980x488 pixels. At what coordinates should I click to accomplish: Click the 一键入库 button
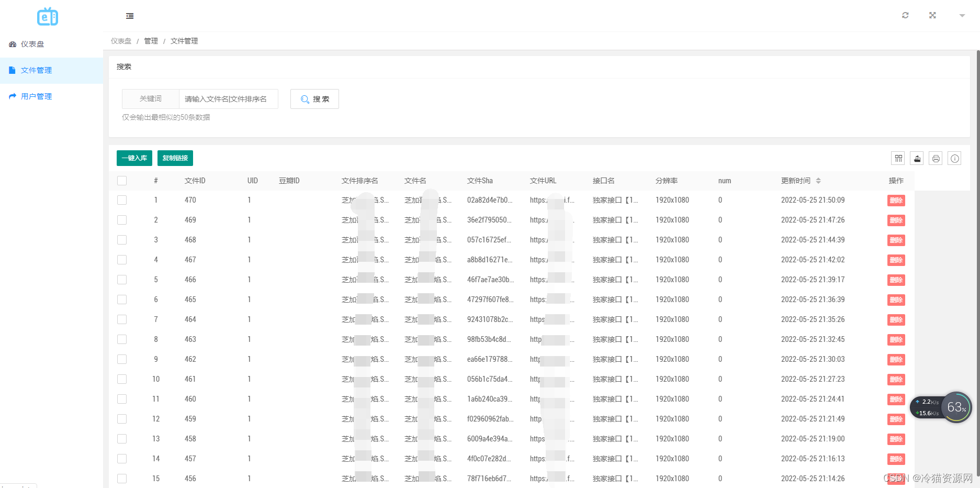[134, 158]
